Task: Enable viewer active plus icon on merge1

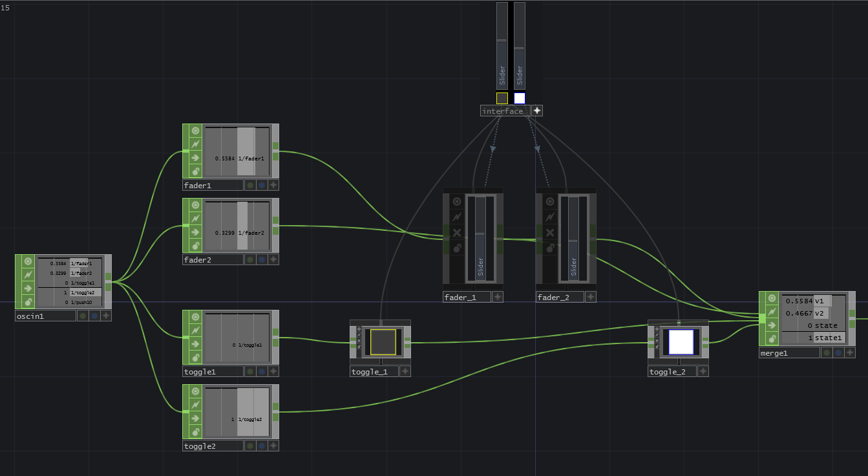Action: tap(850, 353)
